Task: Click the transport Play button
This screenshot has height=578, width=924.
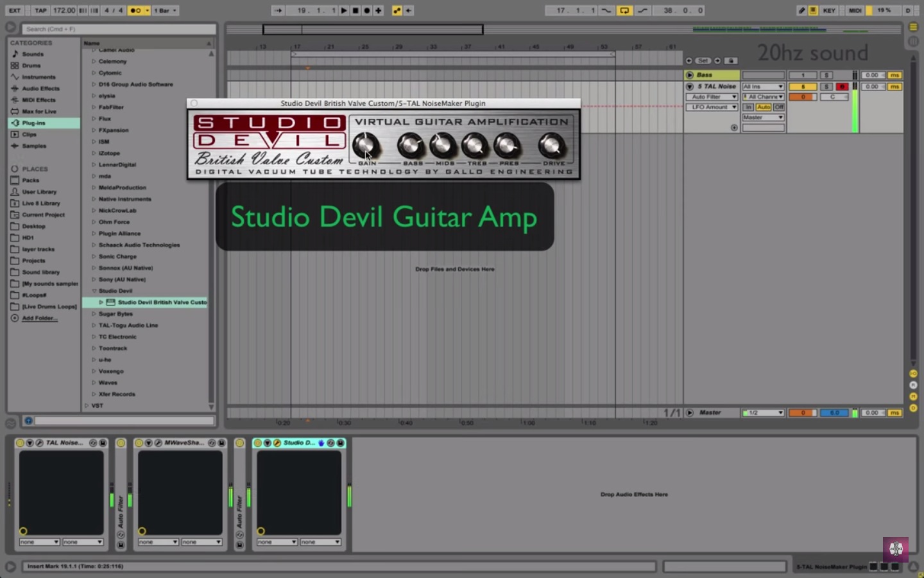Action: point(344,10)
